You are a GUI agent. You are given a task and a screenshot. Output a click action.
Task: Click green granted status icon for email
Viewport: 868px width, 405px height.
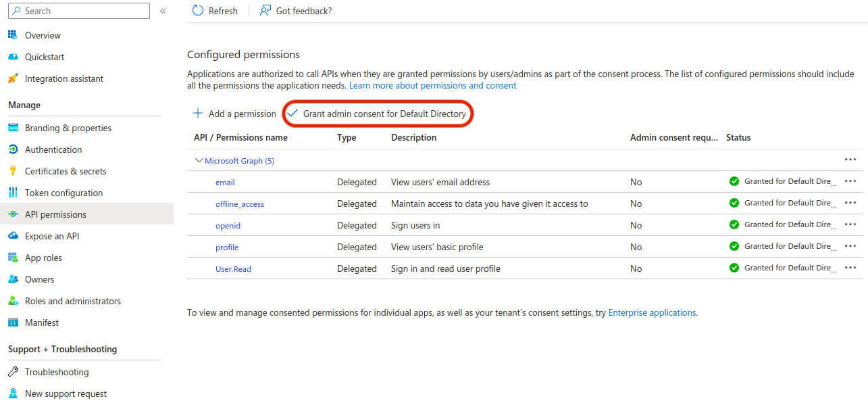tap(734, 181)
